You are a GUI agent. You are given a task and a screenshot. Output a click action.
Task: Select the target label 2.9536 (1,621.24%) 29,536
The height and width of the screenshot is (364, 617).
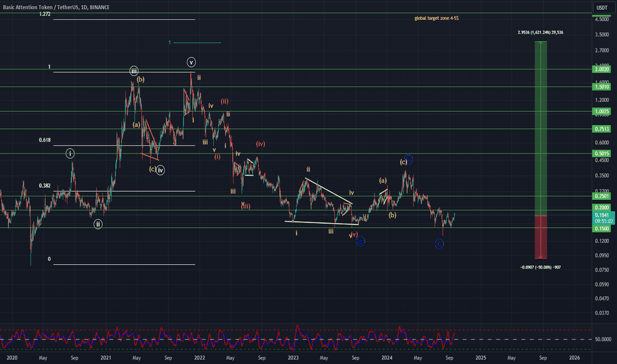tap(540, 32)
